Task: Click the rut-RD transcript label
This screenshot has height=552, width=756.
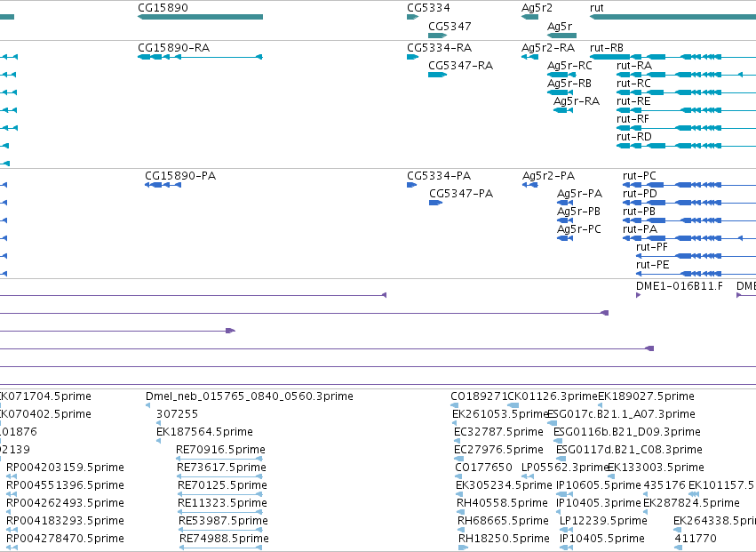Action: coord(634,137)
